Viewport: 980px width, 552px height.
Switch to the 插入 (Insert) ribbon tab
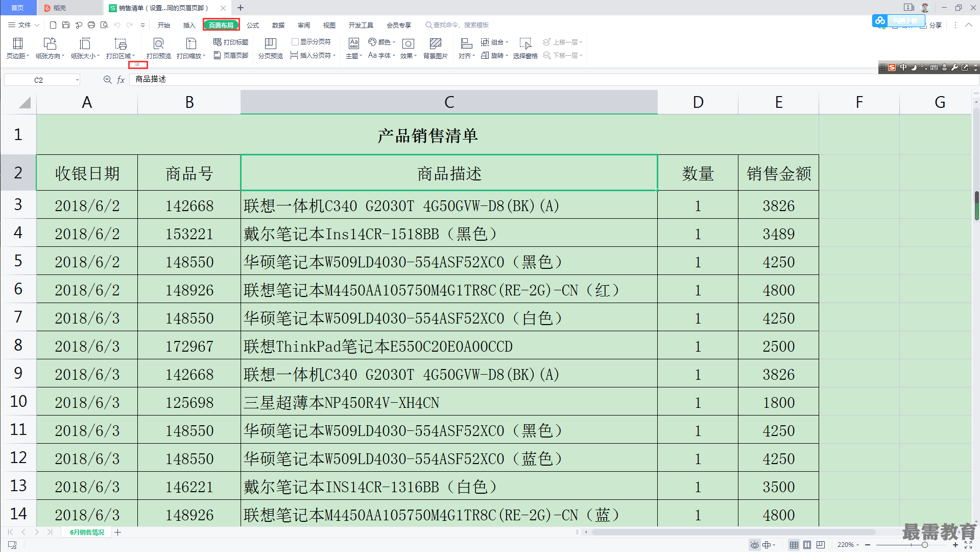[189, 25]
